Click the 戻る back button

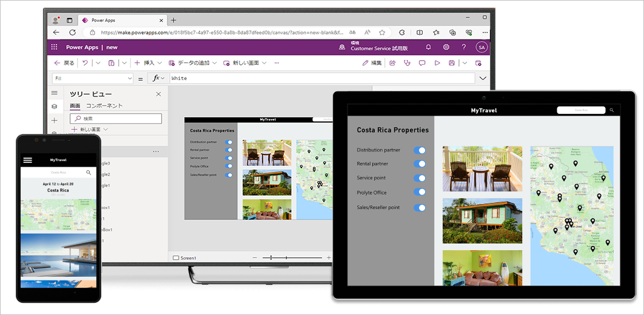click(x=64, y=63)
